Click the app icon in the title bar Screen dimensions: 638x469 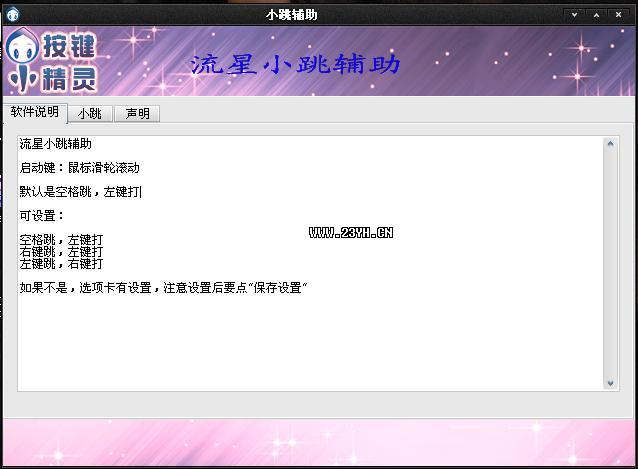(x=11, y=15)
